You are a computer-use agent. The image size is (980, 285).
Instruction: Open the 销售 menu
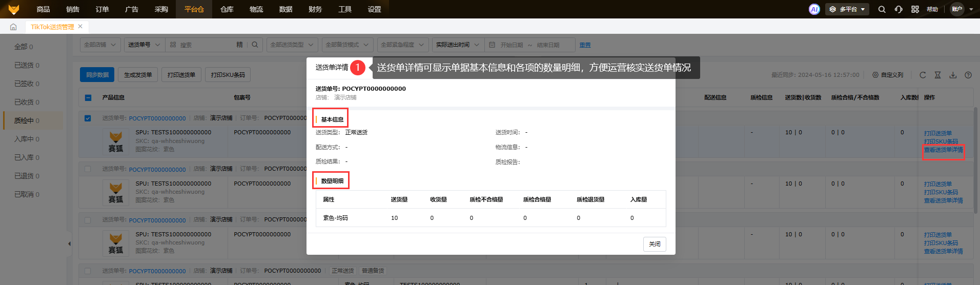click(73, 9)
